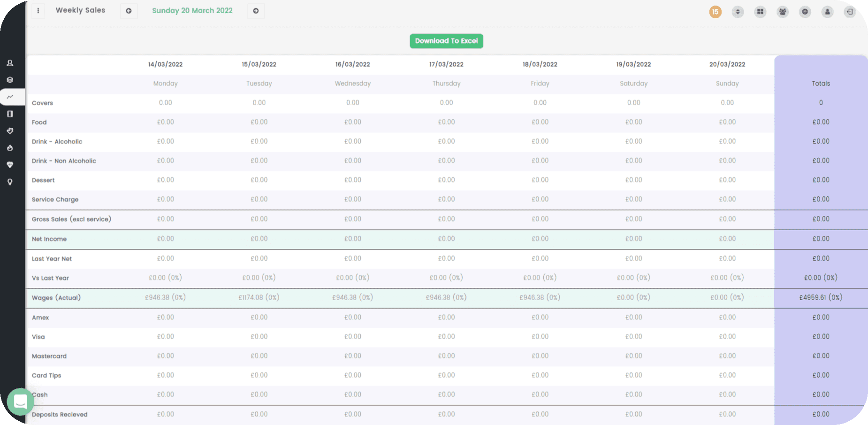
Task: Open the grid dashboard icon
Action: pyautogui.click(x=760, y=12)
